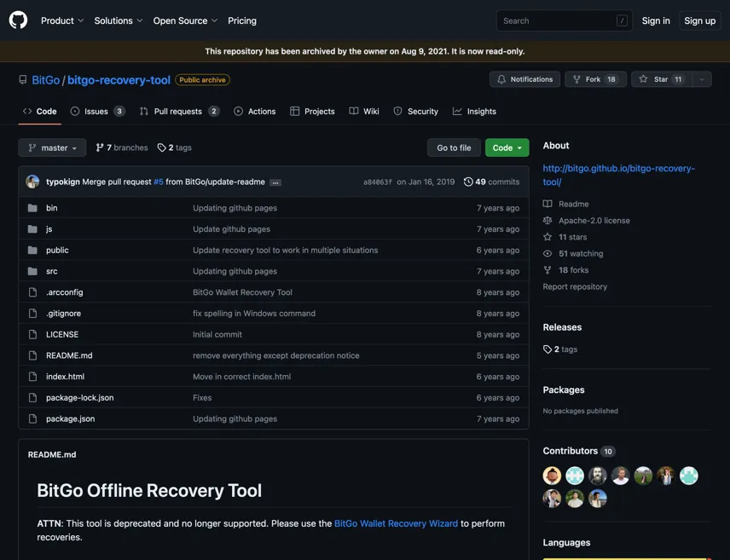Screen dimensions: 730x560
Task: Open the 49 commits history
Action: 491,182
